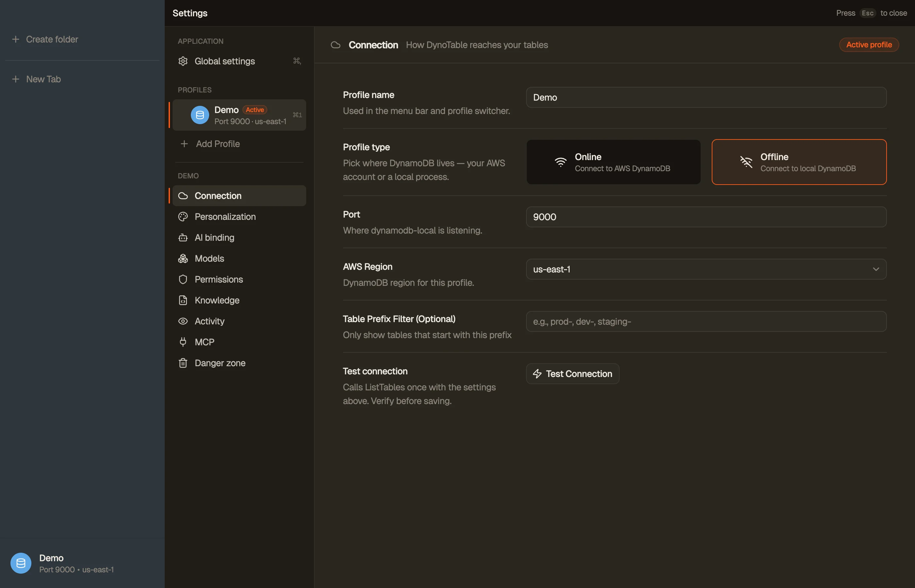Click the Test connection label
Image resolution: width=915 pixels, height=588 pixels.
(x=375, y=371)
